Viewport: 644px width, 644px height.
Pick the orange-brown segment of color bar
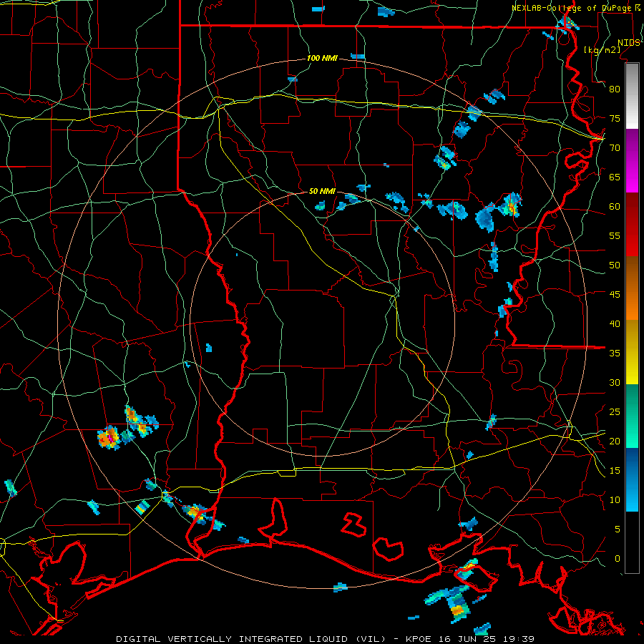click(x=632, y=288)
